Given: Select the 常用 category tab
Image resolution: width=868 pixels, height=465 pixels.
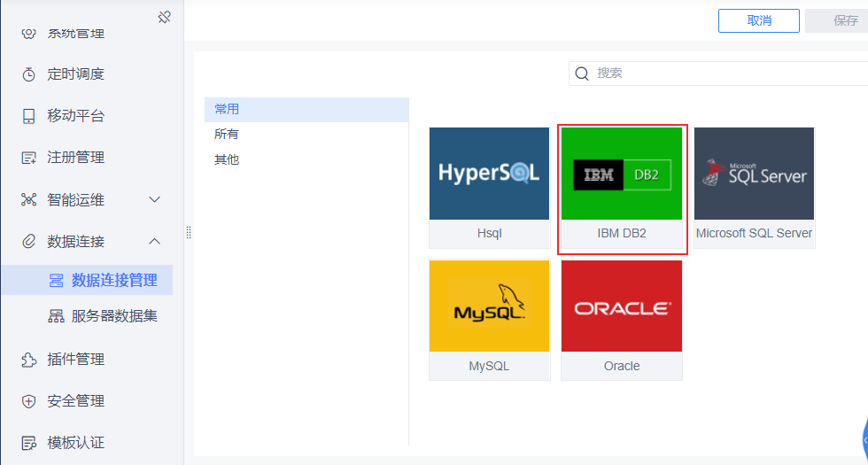Looking at the screenshot, I should (306, 110).
